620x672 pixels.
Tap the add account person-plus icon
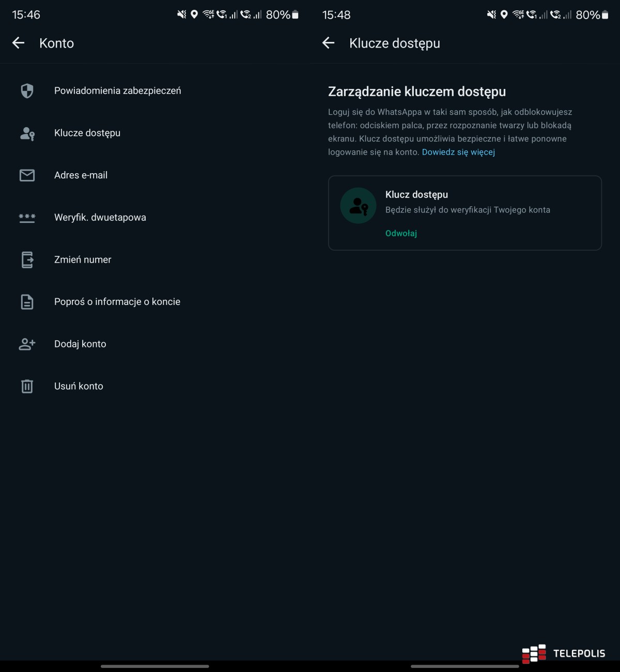(x=27, y=344)
